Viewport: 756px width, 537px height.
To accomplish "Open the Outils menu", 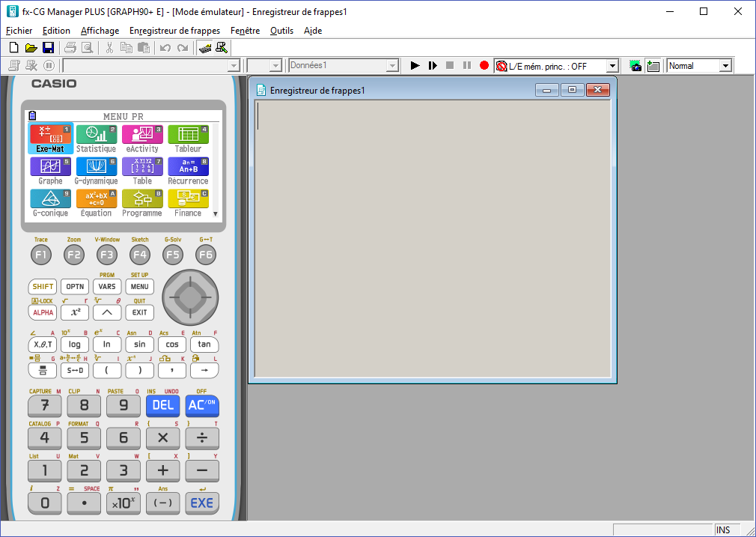I will click(x=281, y=31).
